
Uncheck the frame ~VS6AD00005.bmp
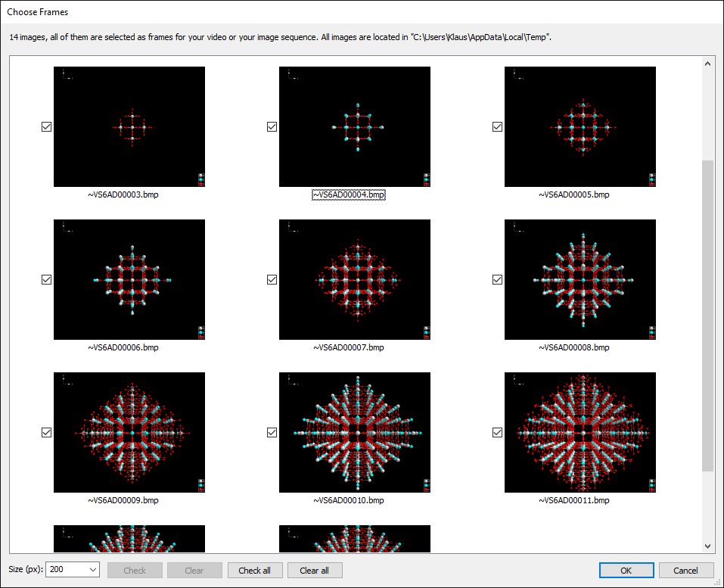(497, 126)
